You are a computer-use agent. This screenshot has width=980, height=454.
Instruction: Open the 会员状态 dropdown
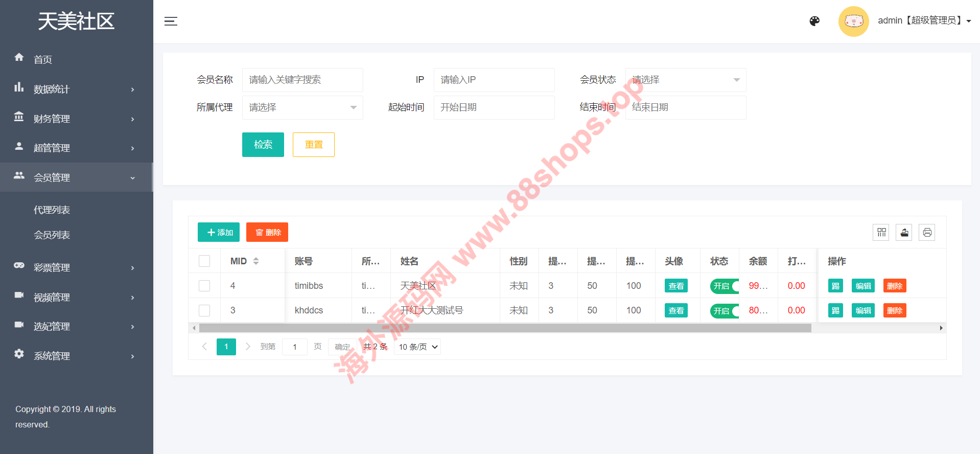pos(685,80)
